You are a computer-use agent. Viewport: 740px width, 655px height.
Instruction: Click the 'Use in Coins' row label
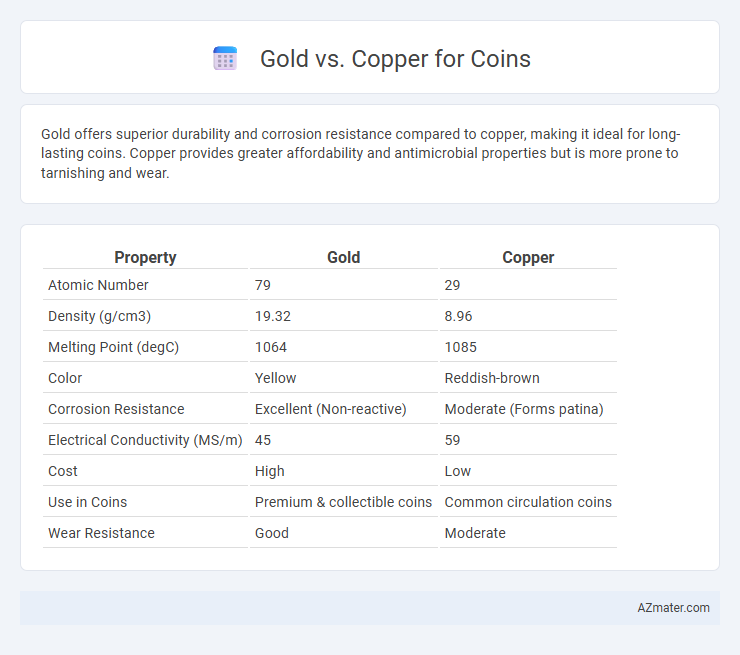pos(87,502)
